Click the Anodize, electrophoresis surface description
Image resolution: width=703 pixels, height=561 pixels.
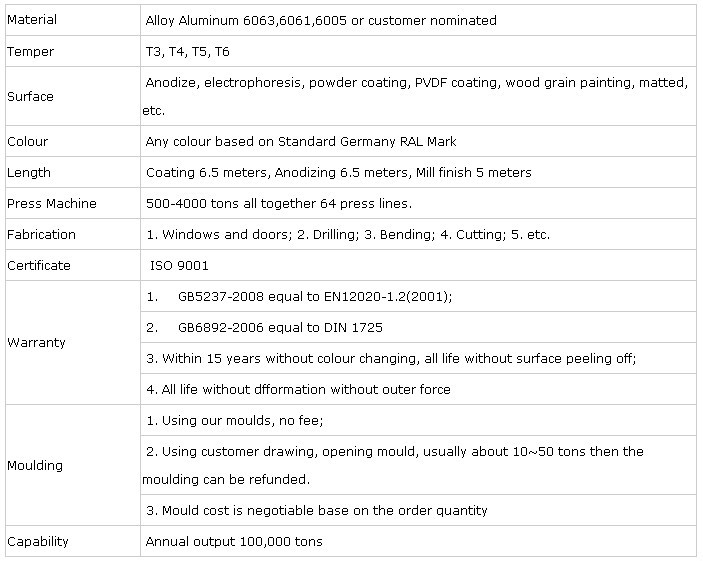coord(415,96)
